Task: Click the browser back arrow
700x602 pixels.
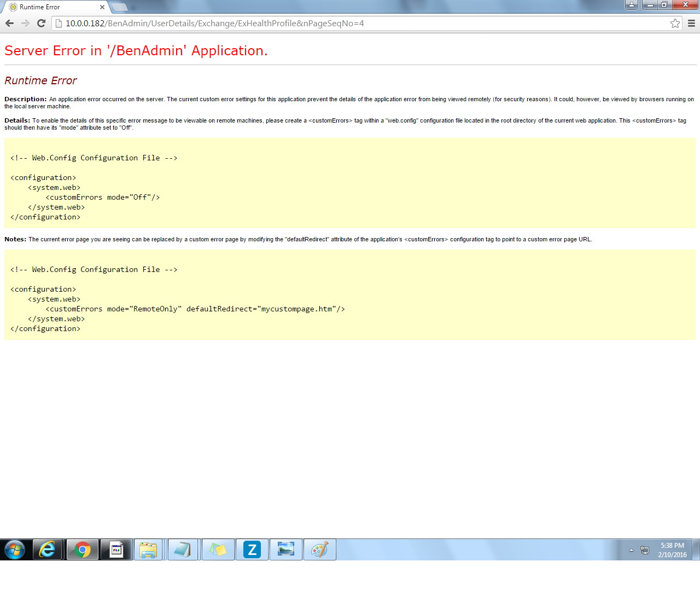Action: click(x=9, y=23)
